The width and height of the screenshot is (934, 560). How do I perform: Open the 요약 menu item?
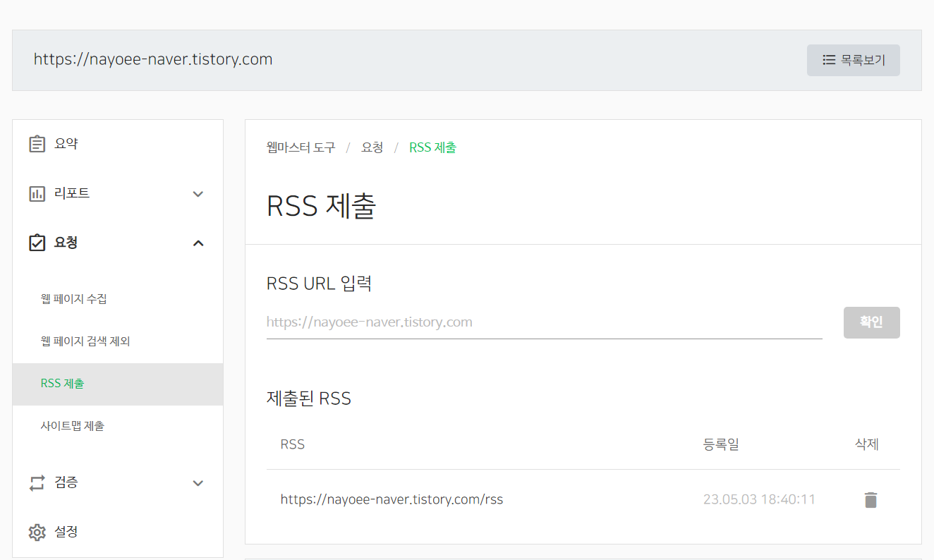66,144
